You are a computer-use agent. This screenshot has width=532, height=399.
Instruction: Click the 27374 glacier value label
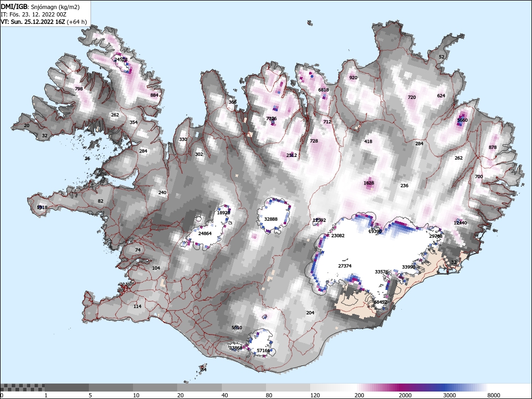point(345,266)
